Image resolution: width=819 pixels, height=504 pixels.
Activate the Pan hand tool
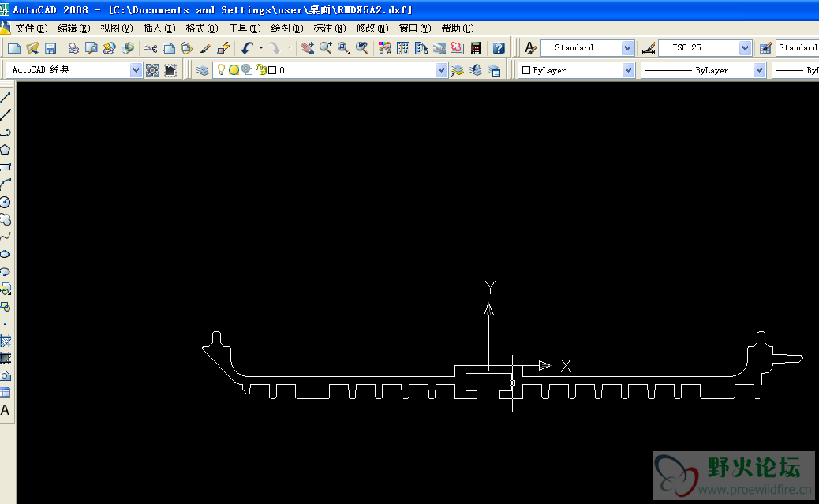(308, 49)
